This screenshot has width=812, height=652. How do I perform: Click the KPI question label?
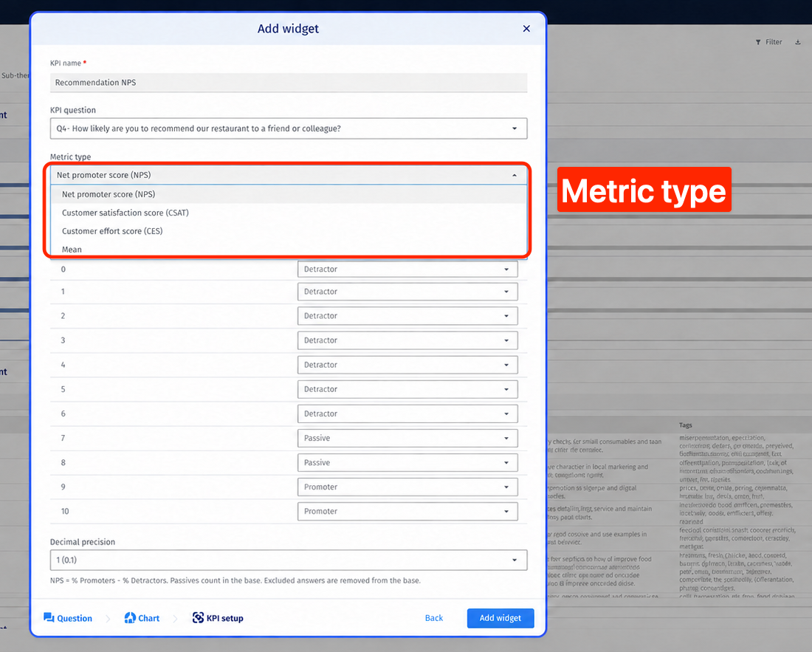(x=73, y=110)
